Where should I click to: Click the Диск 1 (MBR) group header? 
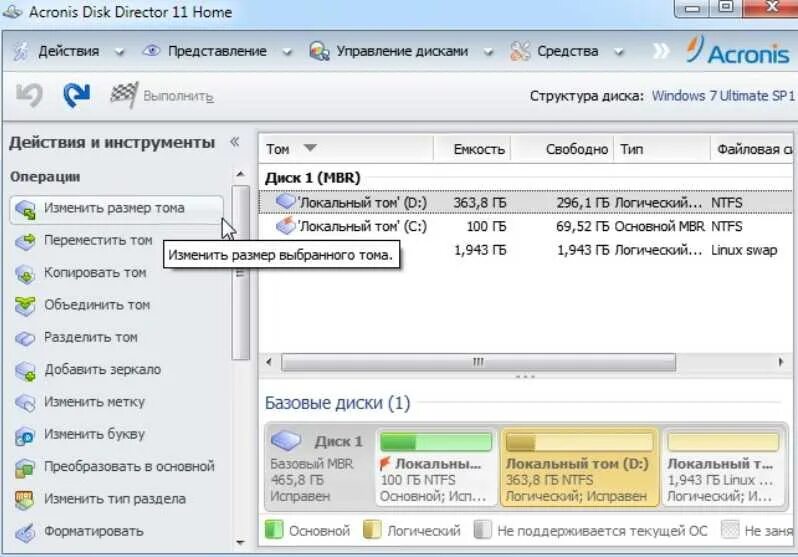tap(312, 178)
